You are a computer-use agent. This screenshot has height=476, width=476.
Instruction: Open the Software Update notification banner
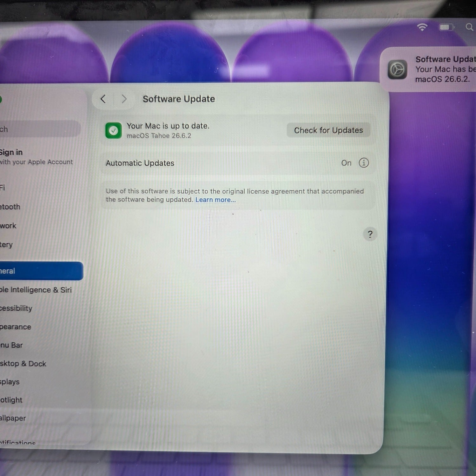coord(428,69)
